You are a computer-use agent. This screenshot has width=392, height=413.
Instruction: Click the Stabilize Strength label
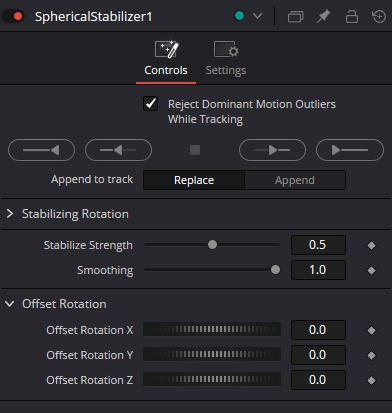(x=88, y=245)
